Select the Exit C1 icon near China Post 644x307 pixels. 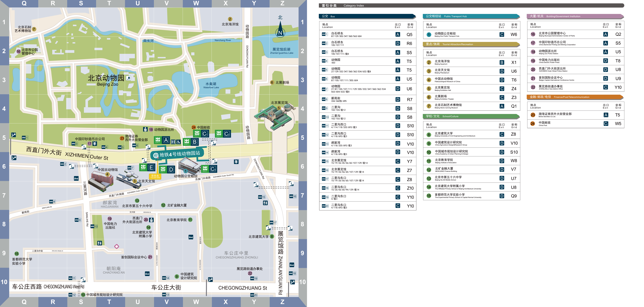pyautogui.click(x=201, y=134)
